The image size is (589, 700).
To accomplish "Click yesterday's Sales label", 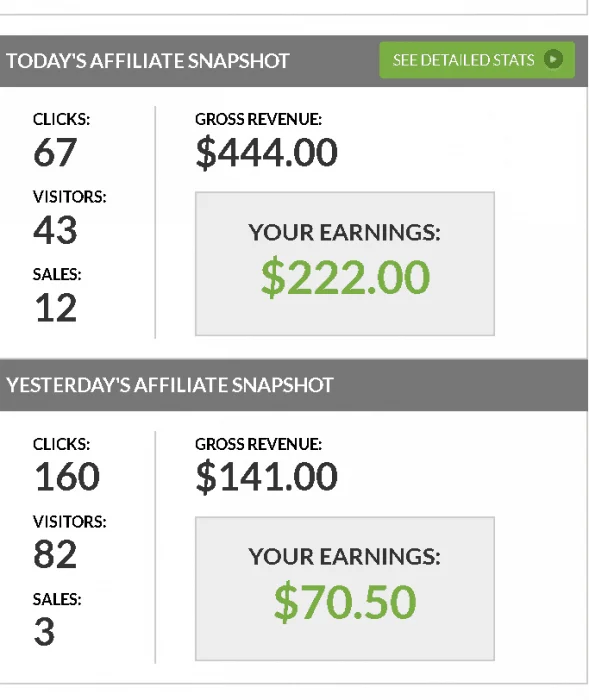I will (57, 599).
